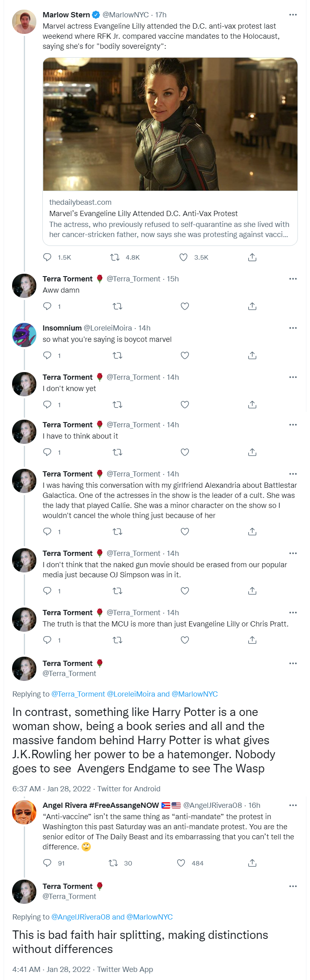Like Marlow Stern's tweet with 3.5K likes
The width and height of the screenshot is (310, 980).
click(x=183, y=257)
